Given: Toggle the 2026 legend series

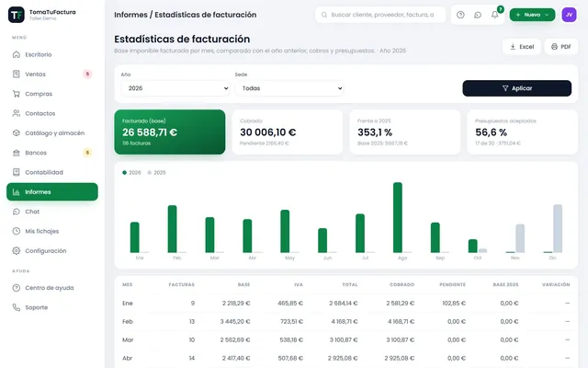Looking at the screenshot, I should (131, 172).
